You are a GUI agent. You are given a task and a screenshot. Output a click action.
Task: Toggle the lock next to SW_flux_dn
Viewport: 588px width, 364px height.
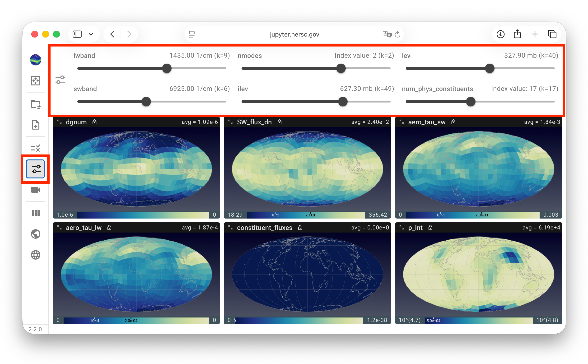tap(279, 122)
